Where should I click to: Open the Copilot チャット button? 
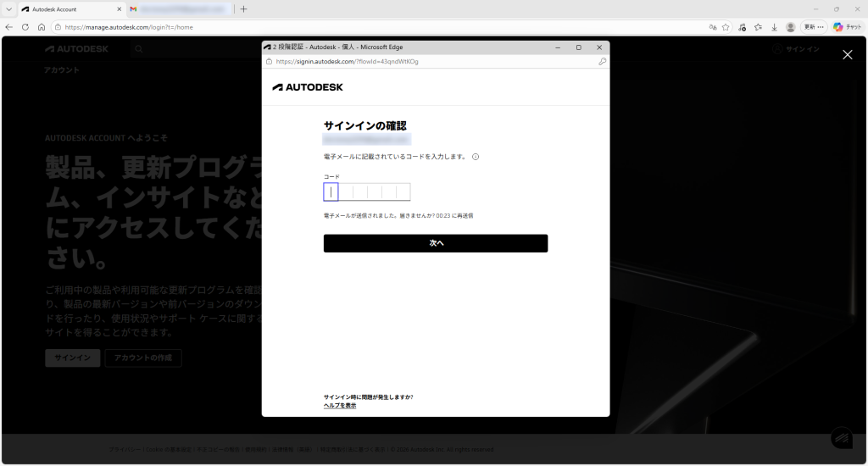847,27
